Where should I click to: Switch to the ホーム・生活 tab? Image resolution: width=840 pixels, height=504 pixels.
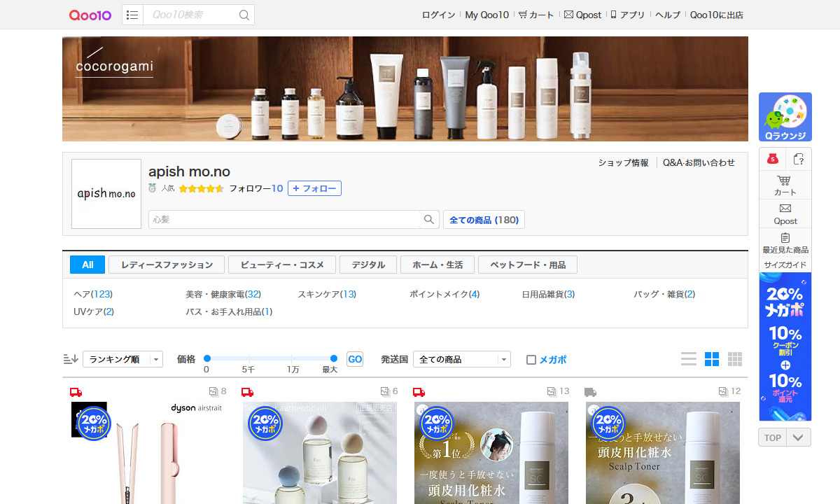point(437,265)
